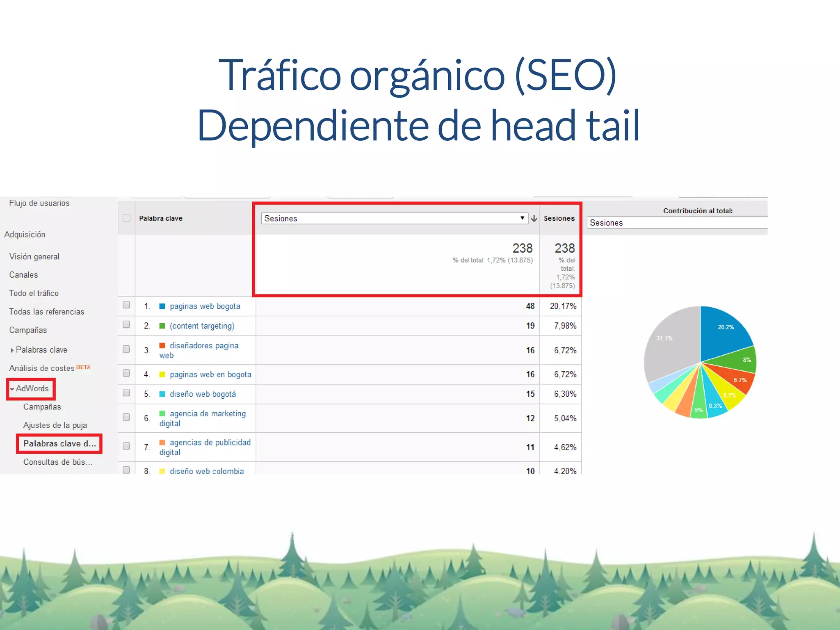This screenshot has width=840, height=630.
Task: Click cyan swatch next to diseño web bogotá
Action: coord(162,394)
